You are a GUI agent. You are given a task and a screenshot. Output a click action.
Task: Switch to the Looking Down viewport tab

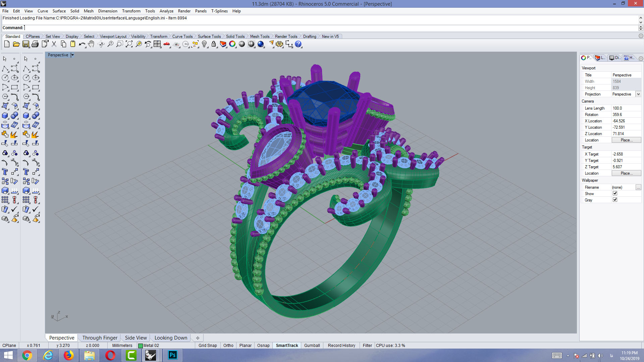pyautogui.click(x=171, y=338)
